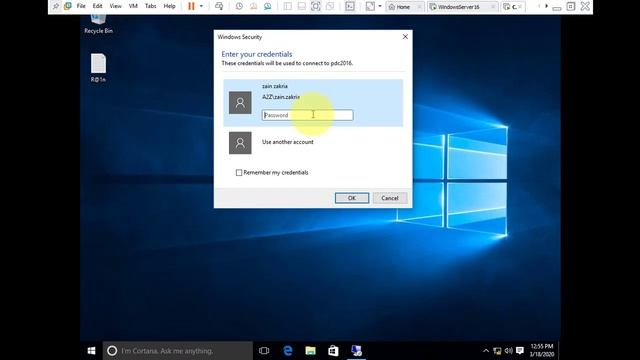
Task: Open Task View from taskbar
Action: 264,351
